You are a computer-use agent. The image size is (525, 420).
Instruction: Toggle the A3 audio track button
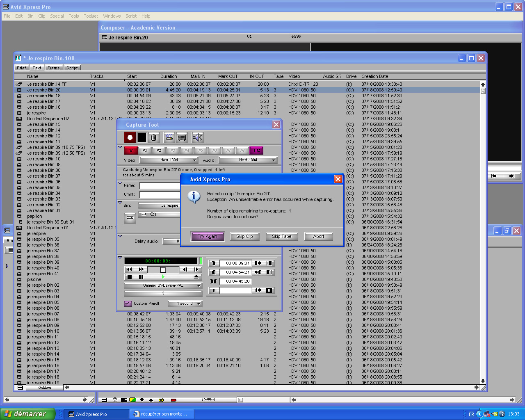173,151
